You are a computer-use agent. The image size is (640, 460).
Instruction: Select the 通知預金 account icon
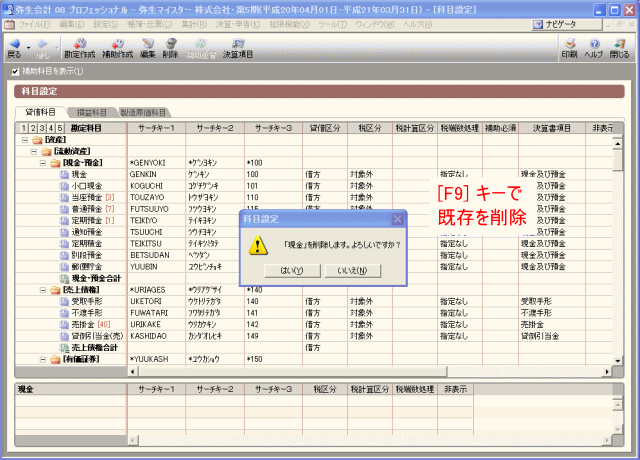point(64,232)
